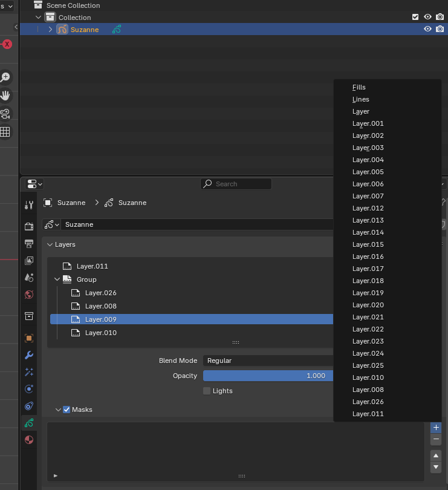Click the Scene Collection icon

pos(38,5)
